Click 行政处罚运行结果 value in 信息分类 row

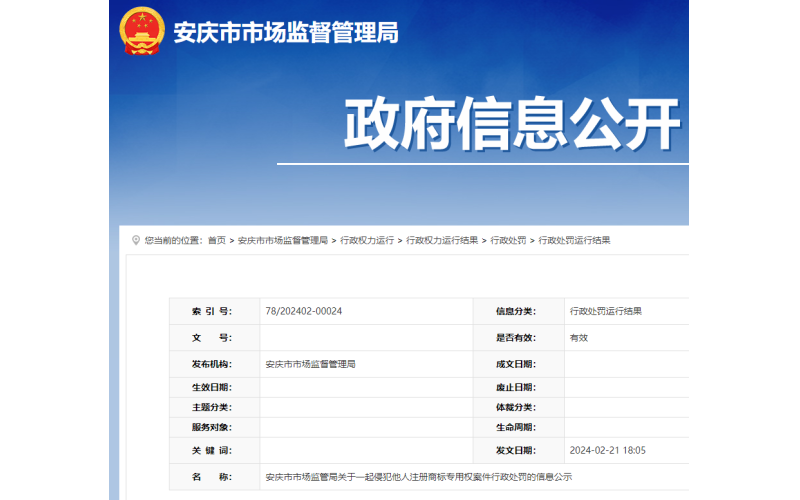[605, 312]
